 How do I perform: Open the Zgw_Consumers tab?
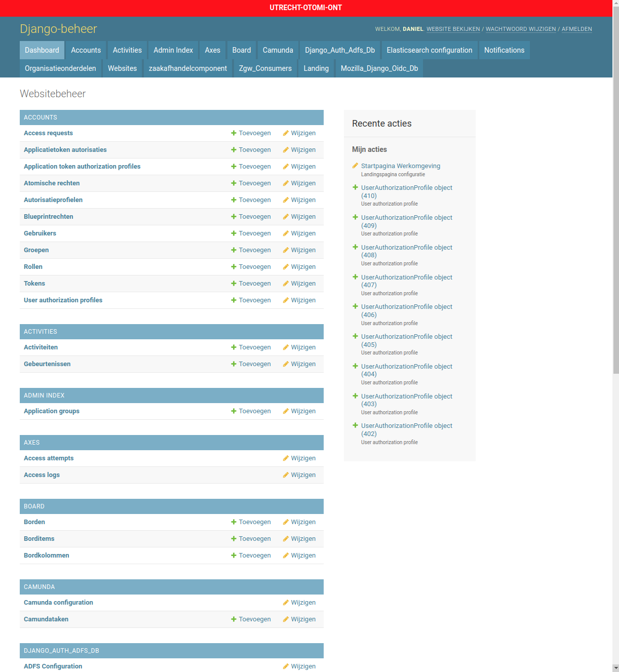pos(265,68)
